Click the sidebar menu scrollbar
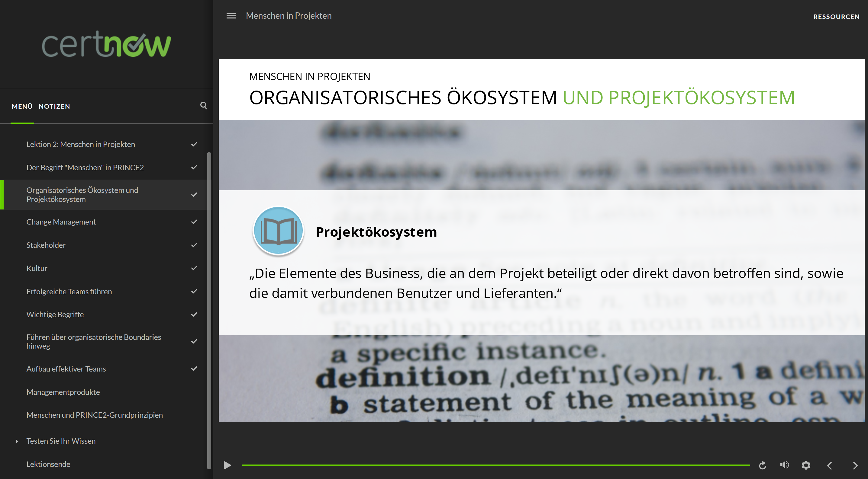The image size is (868, 479). point(209,310)
